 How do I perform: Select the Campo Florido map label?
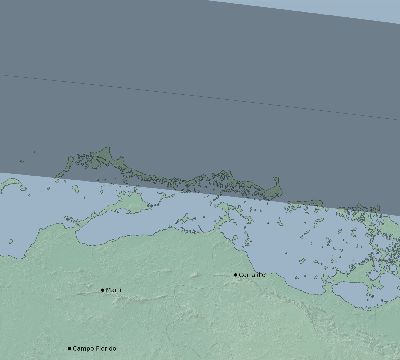(x=94, y=349)
